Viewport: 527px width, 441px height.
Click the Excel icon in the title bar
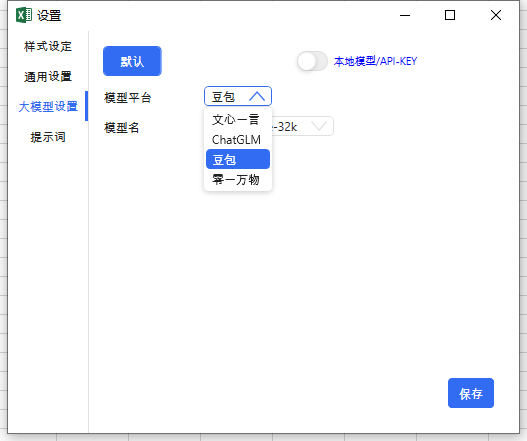[24, 15]
